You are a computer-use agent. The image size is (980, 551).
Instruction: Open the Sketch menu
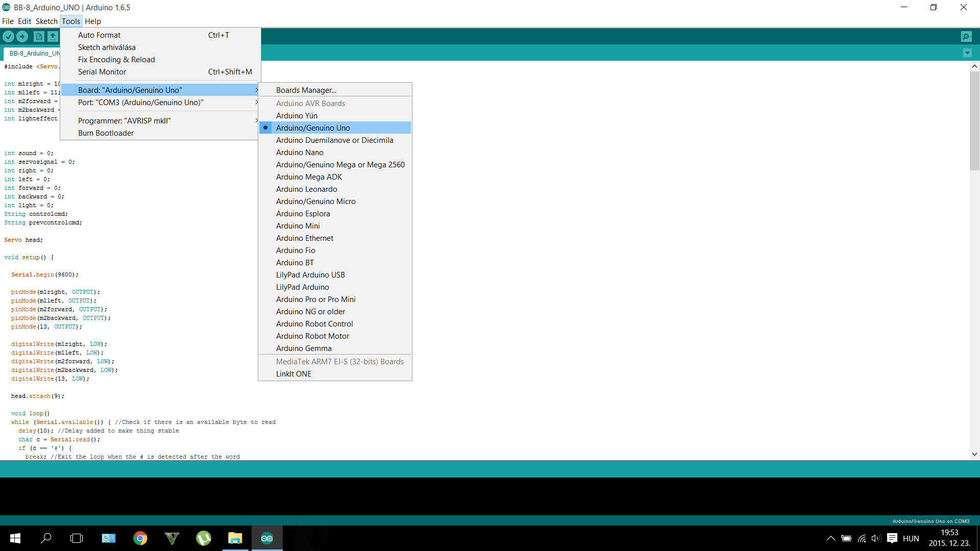tap(46, 21)
